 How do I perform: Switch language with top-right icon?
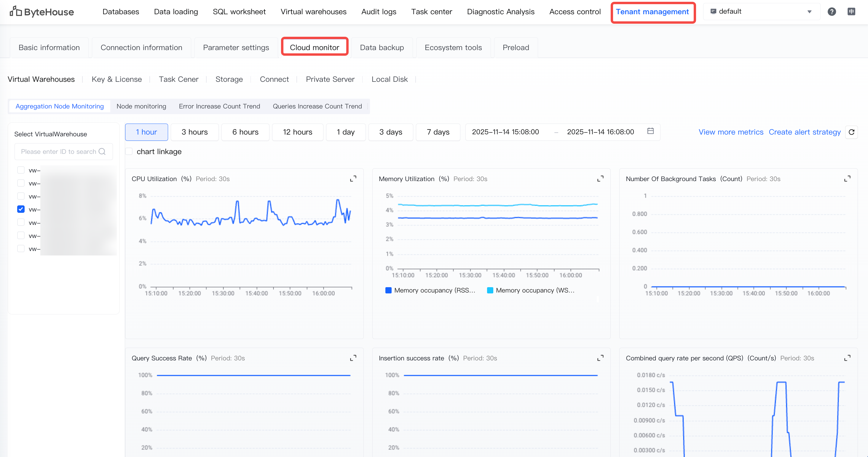pyautogui.click(x=851, y=12)
